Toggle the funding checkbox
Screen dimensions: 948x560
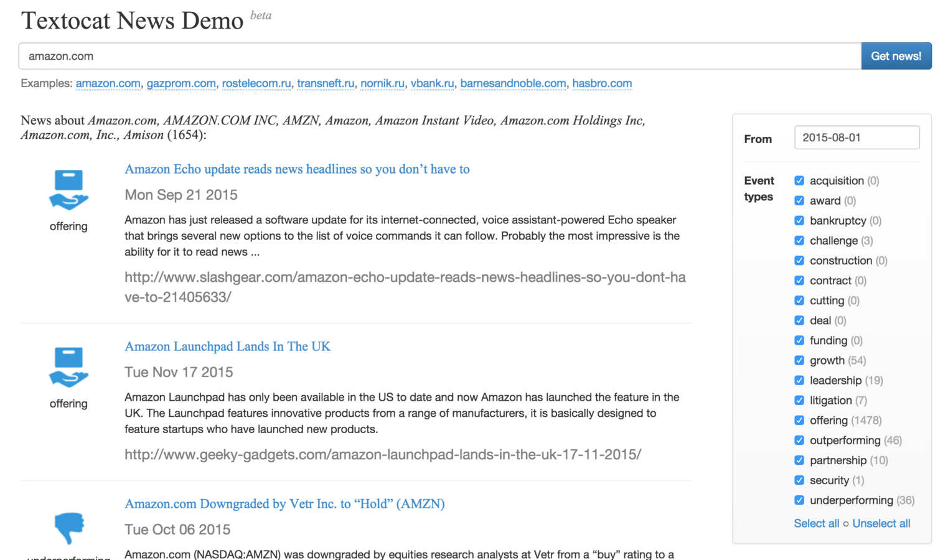click(x=799, y=340)
